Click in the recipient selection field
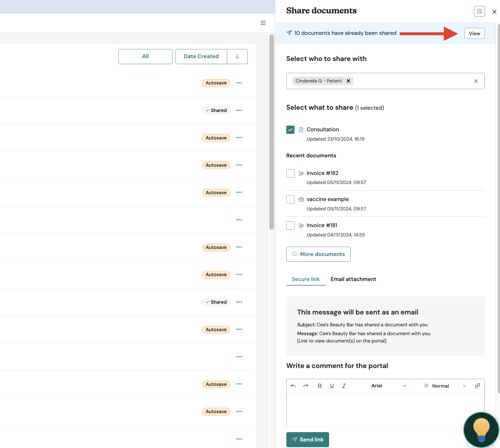 (385, 81)
